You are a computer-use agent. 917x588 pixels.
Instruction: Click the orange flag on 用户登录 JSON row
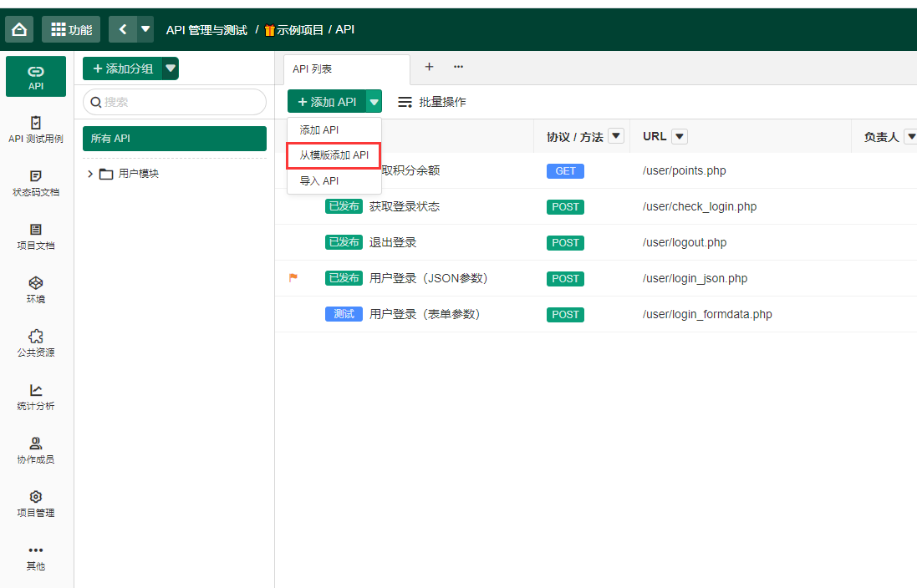(293, 278)
